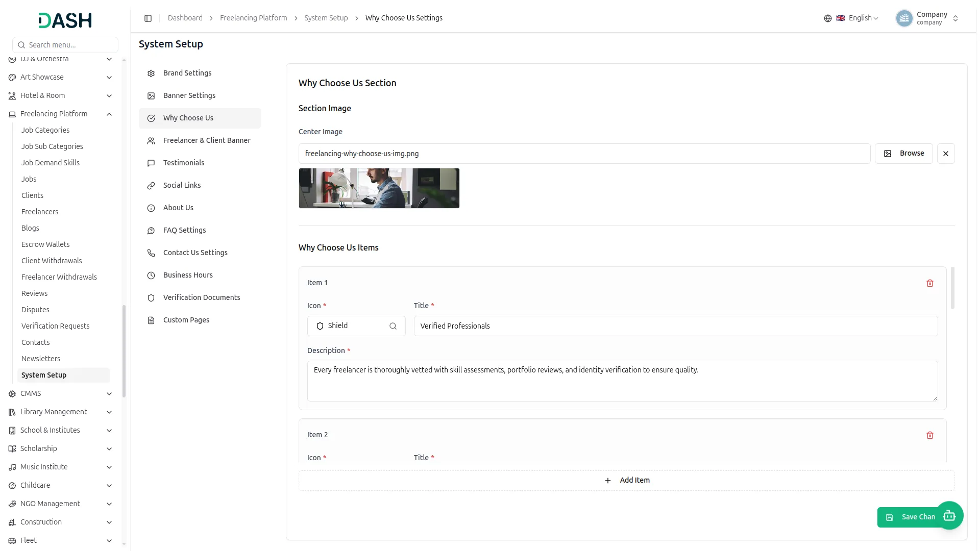Click the search icon in Shield icon picker
The height and width of the screenshot is (551, 980).
[393, 326]
